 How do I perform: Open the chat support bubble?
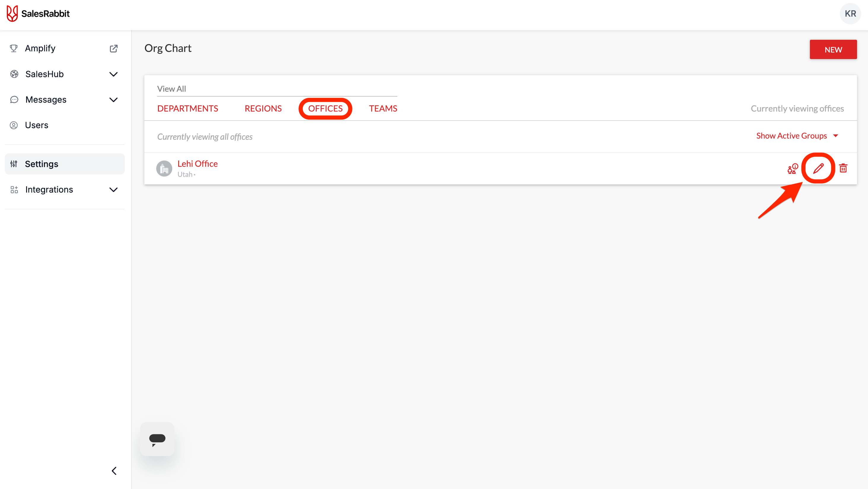[157, 439]
